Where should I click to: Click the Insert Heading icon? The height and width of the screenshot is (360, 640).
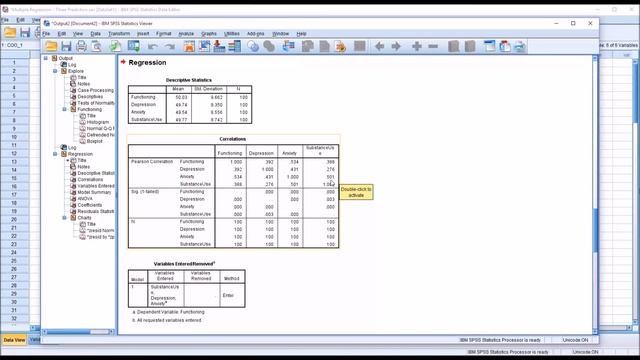[489, 46]
